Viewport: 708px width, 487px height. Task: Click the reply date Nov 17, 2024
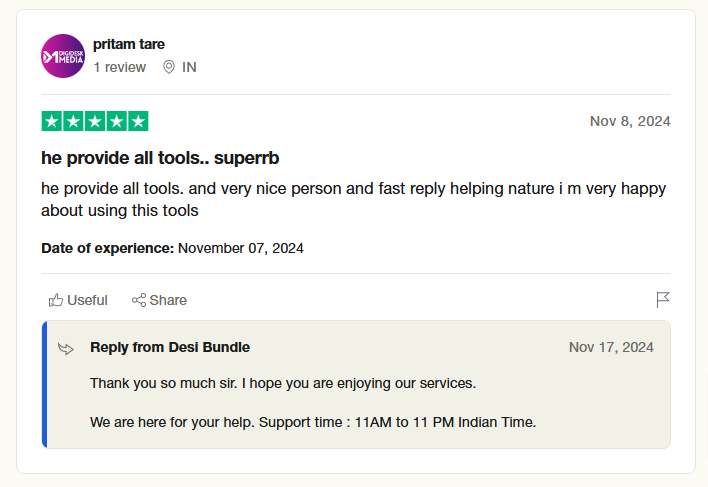click(611, 347)
